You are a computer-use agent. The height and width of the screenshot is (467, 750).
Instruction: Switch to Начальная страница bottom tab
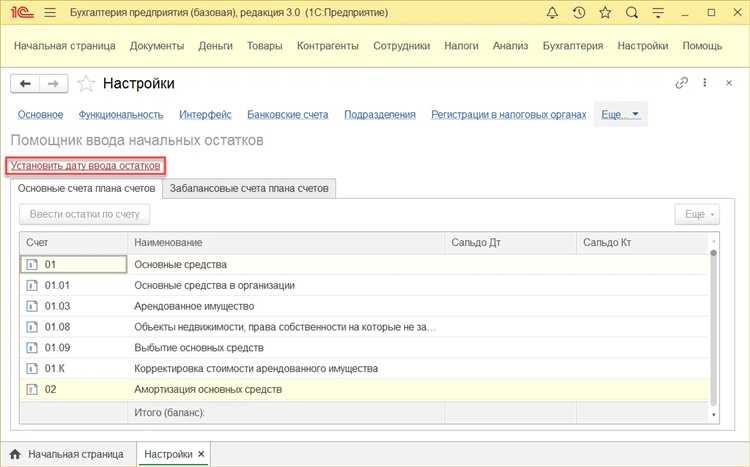tap(68, 454)
